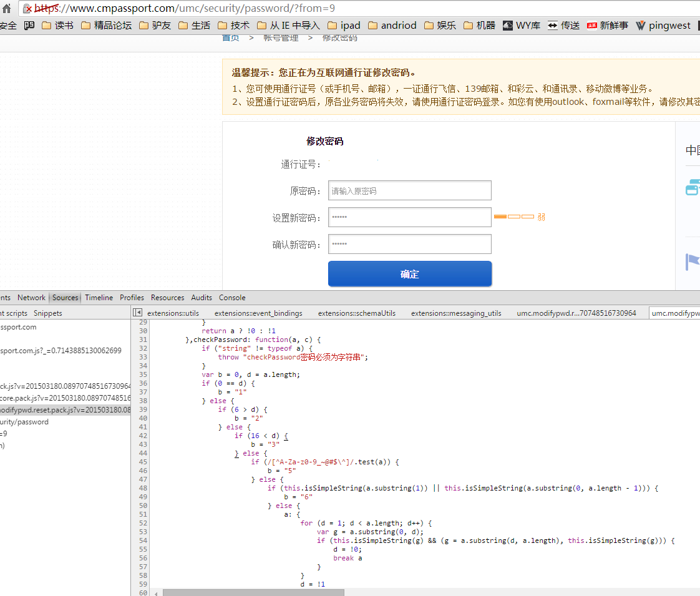Viewport: 700px width, 596px height.
Task: Open the 机器 bookmark folder
Action: coord(480,26)
